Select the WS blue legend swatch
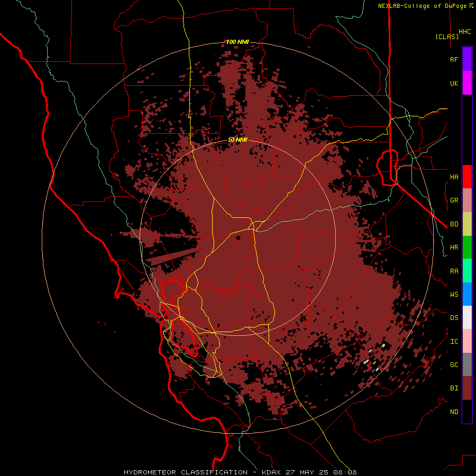 tap(467, 294)
